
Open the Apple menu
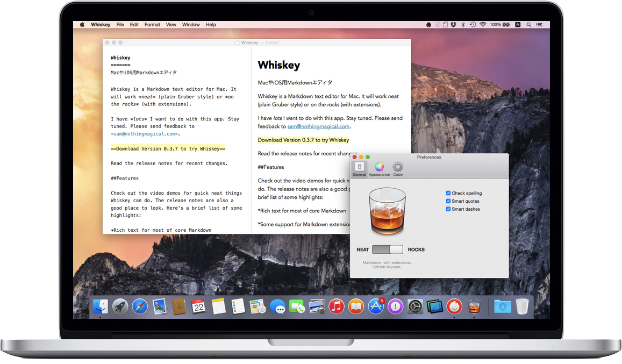[82, 25]
